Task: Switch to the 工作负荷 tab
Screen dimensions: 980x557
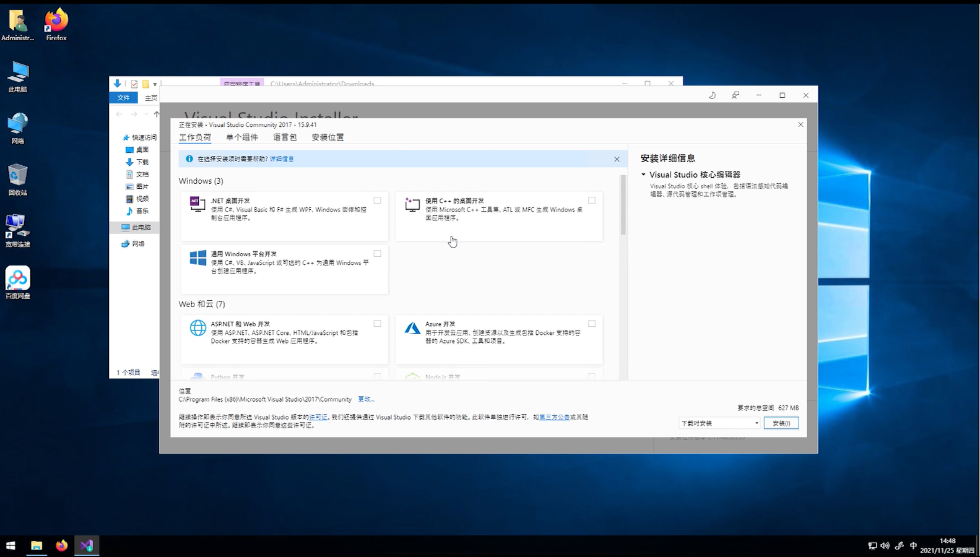Action: tap(195, 137)
